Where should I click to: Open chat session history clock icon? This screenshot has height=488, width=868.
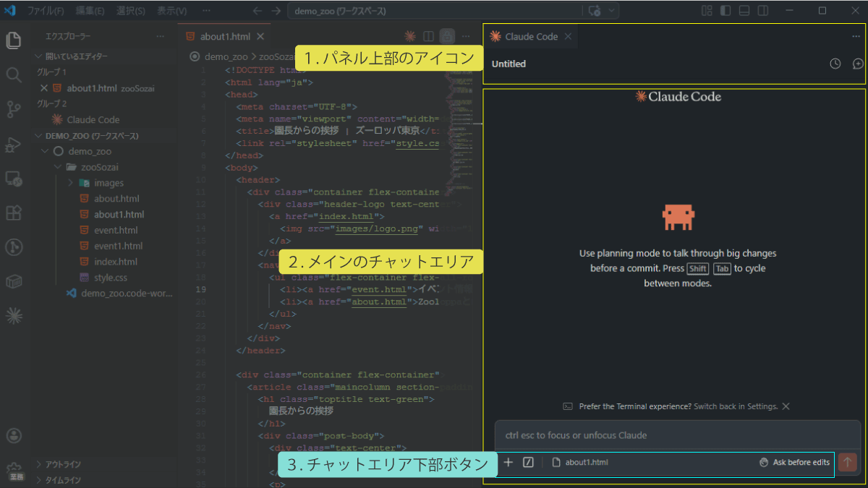tap(835, 64)
